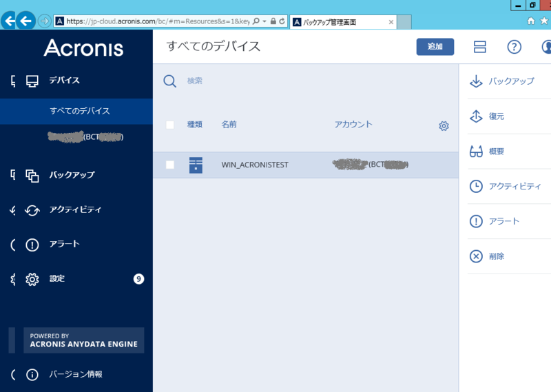Click the 設定 gear icon in the sidebar
Viewport: 551px width, 392px height.
click(x=32, y=279)
